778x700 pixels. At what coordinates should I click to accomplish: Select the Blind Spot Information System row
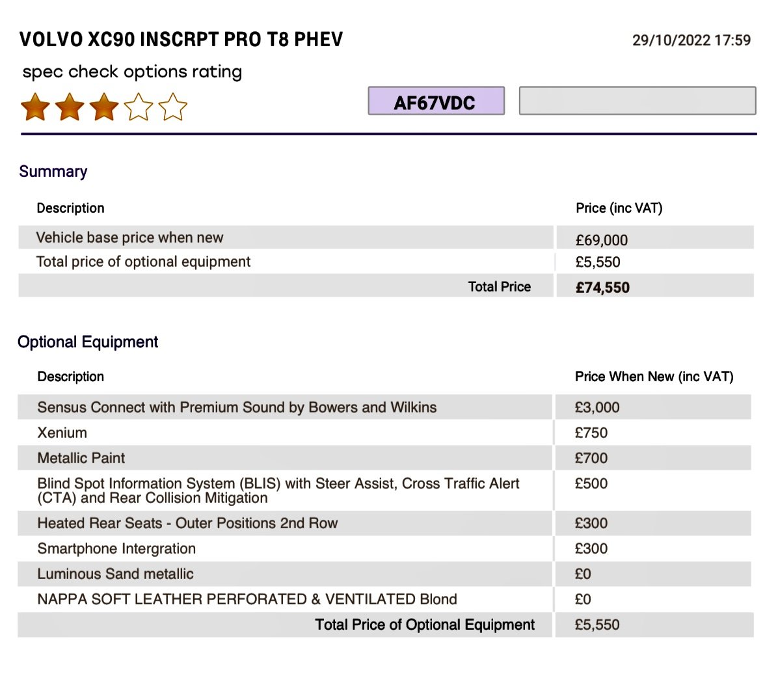tap(384, 491)
